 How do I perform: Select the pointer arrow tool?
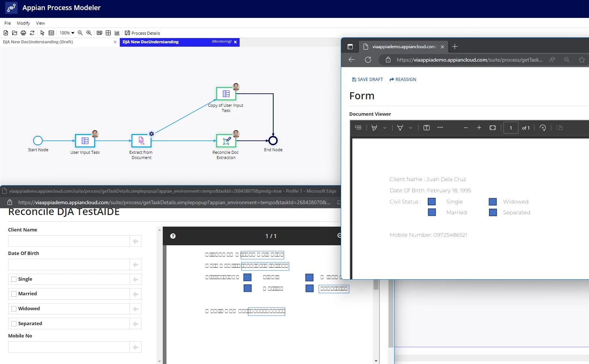click(42, 33)
